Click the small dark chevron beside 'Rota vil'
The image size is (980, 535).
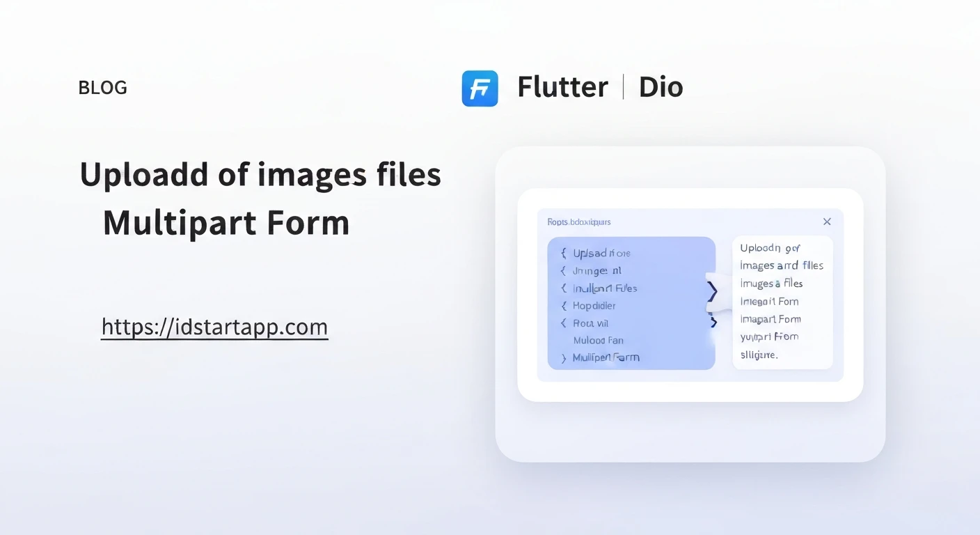713,323
